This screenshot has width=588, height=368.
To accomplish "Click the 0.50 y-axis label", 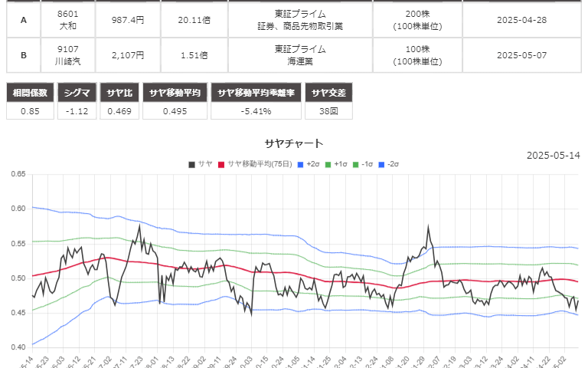I will pos(18,278).
